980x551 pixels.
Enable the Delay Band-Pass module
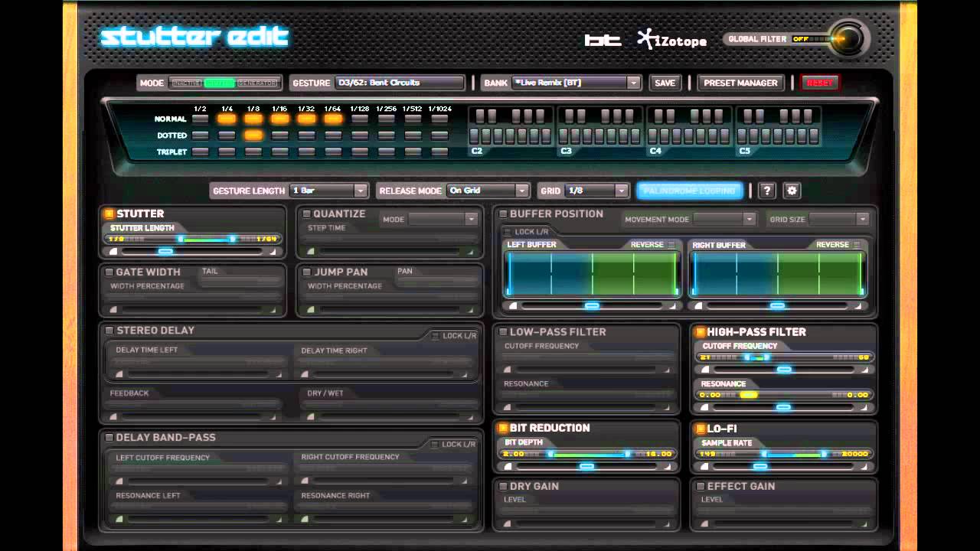point(109,438)
